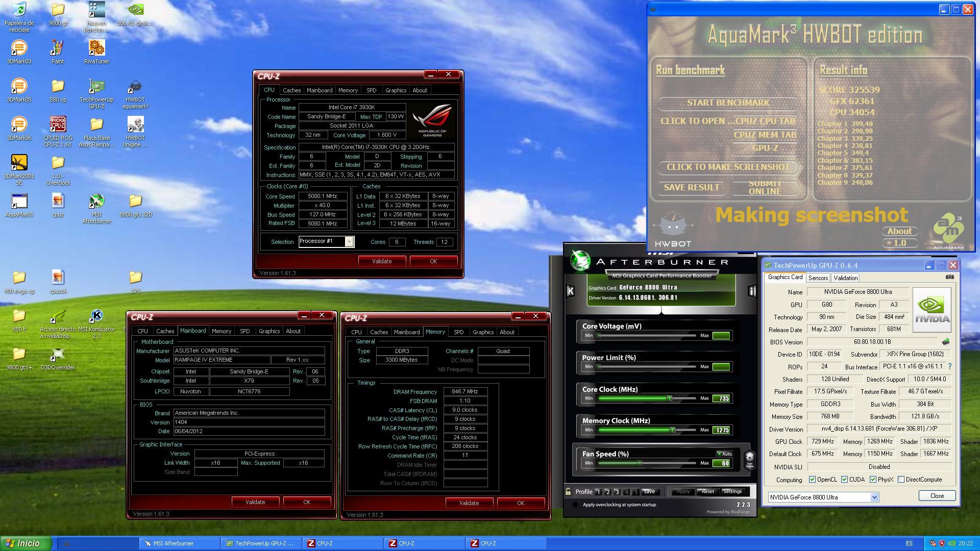Image resolution: width=980 pixels, height=551 pixels.
Task: Expand the Processor #1 selection dropdown
Action: tap(349, 241)
